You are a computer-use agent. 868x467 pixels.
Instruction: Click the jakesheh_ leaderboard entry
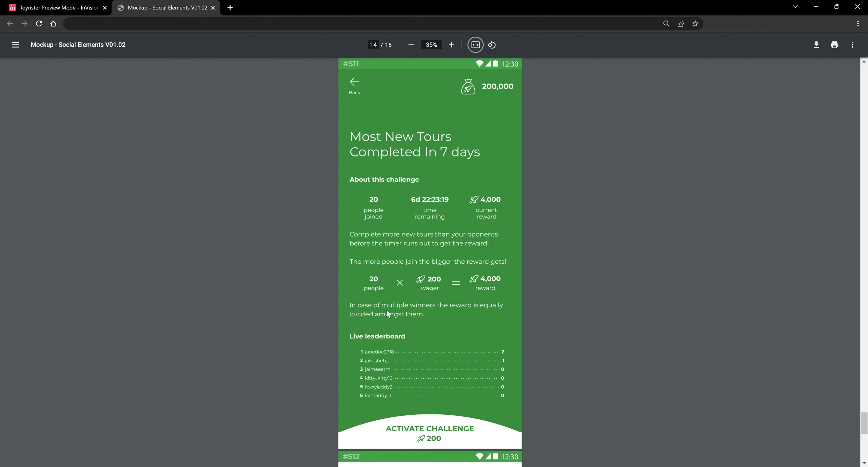coord(432,360)
